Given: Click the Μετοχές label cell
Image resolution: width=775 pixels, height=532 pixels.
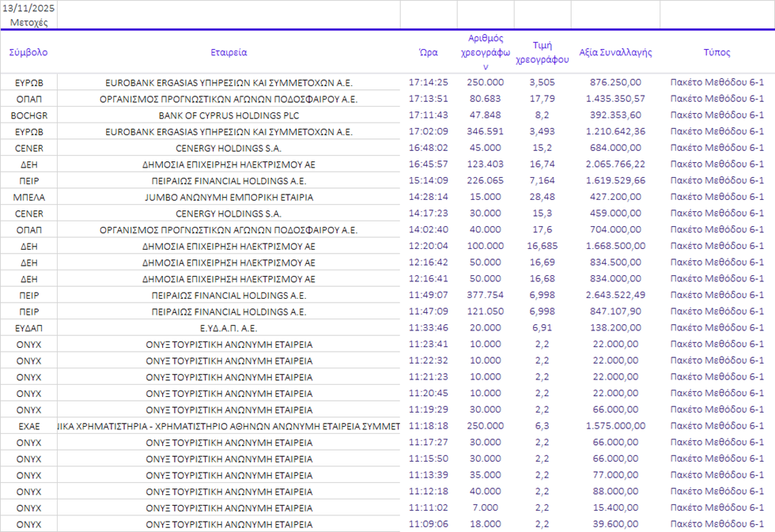Looking at the screenshot, I should (28, 22).
